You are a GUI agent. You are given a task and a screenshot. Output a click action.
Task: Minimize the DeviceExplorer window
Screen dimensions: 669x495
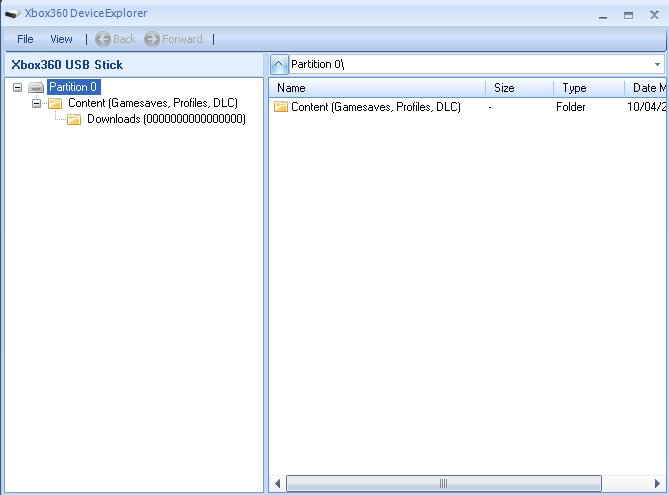coord(603,16)
